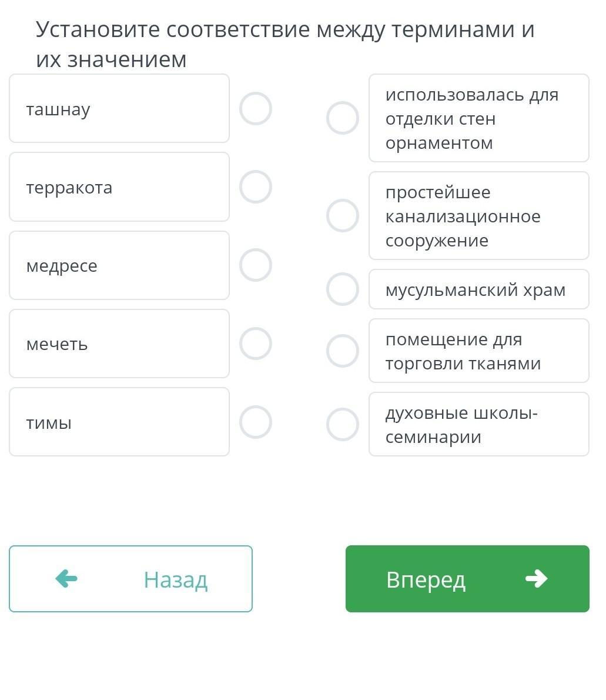Select the radio circle next to терракота
606x700 pixels.
(256, 187)
